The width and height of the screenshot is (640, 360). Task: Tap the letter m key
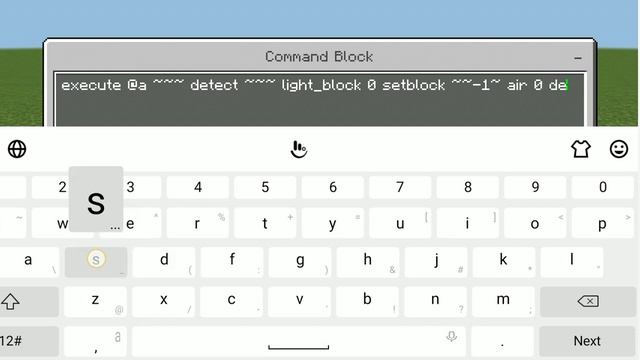point(503,302)
